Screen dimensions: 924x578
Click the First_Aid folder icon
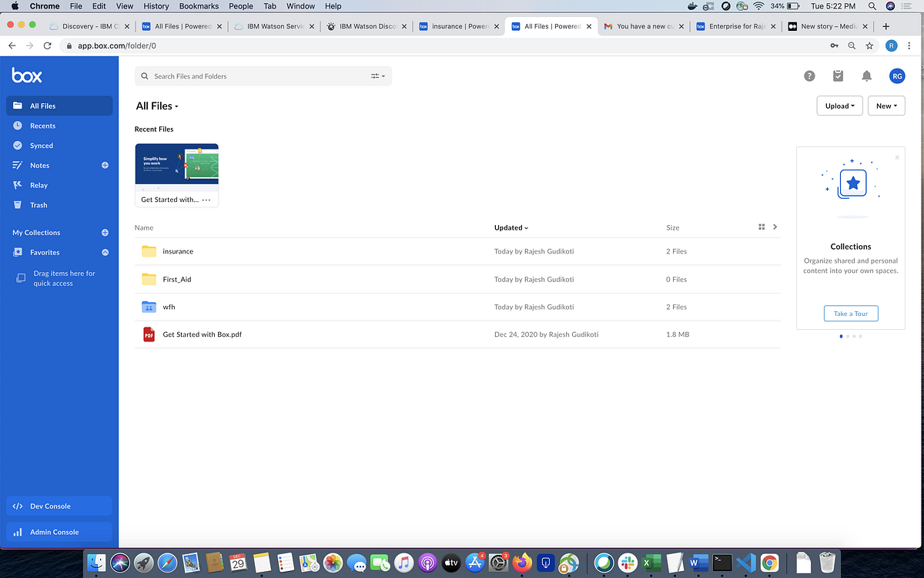click(149, 279)
